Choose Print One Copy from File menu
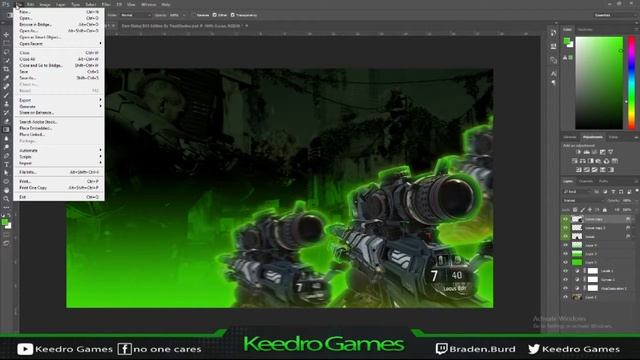 (x=59, y=188)
